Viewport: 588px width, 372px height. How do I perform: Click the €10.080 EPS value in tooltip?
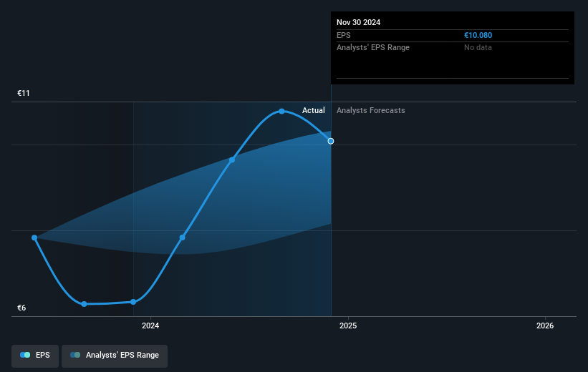478,35
